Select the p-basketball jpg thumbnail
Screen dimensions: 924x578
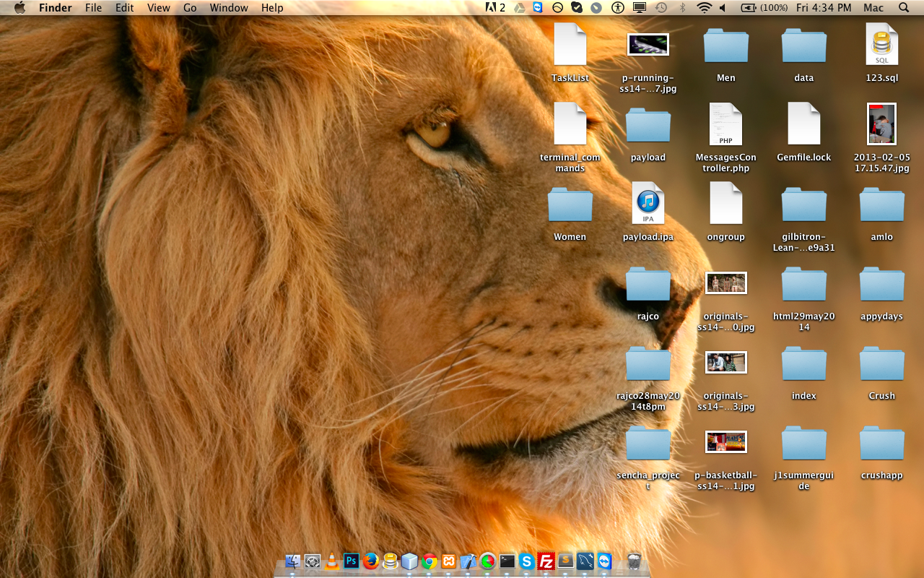point(725,441)
